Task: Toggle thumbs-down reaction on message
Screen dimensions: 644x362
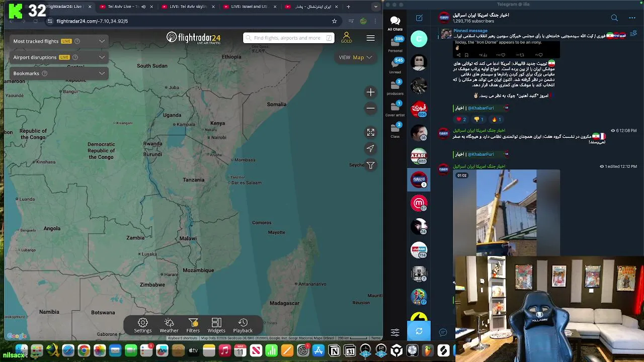Action: [479, 119]
